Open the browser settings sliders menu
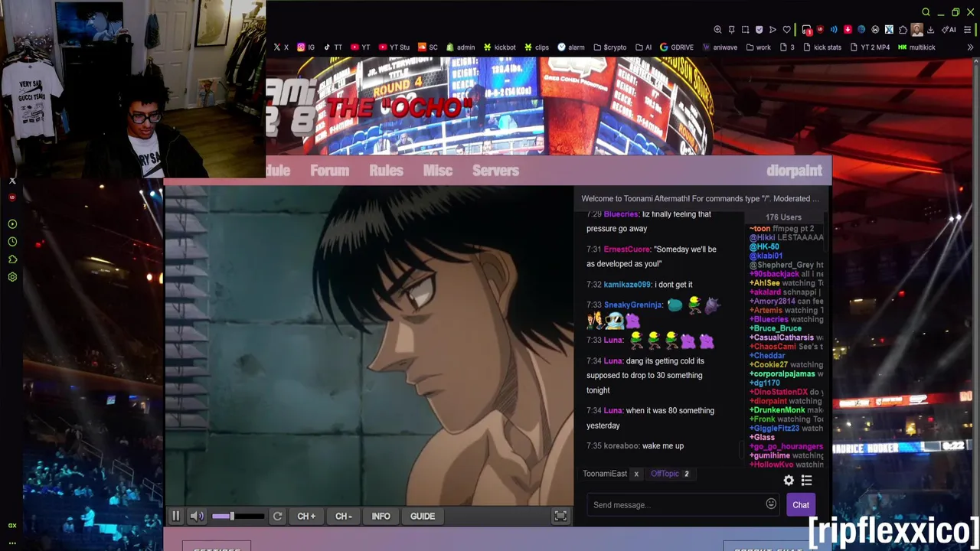This screenshot has height=551, width=980. tap(967, 30)
